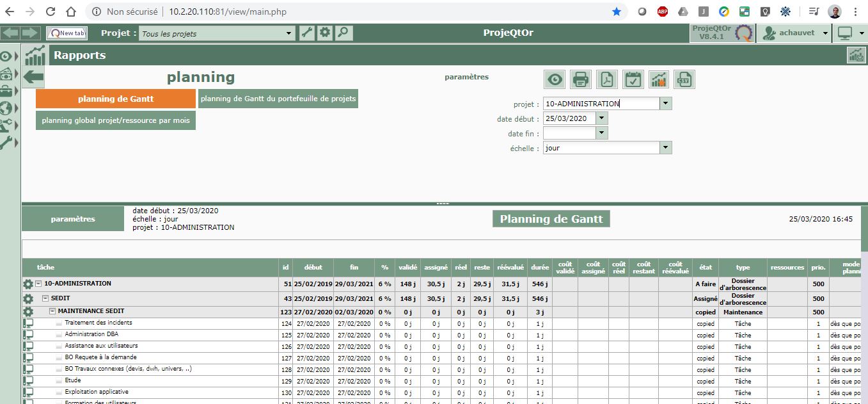This screenshot has width=868, height=404.
Task: Open the échelle dropdown set to jour
Action: click(x=665, y=148)
